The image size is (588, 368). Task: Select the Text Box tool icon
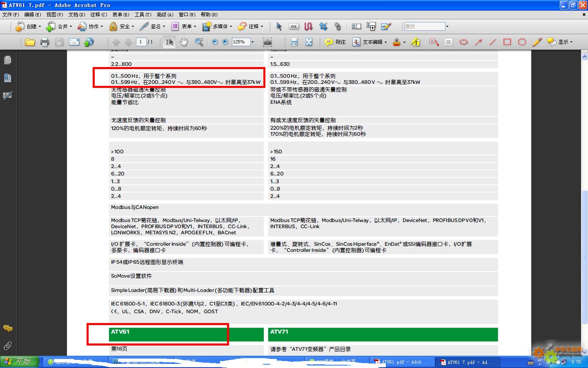click(449, 42)
